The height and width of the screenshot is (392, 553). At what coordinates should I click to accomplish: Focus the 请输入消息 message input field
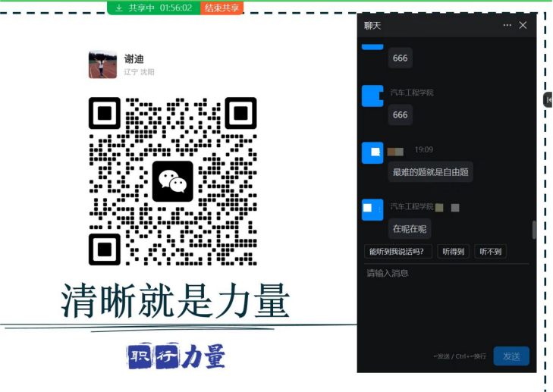pos(447,303)
